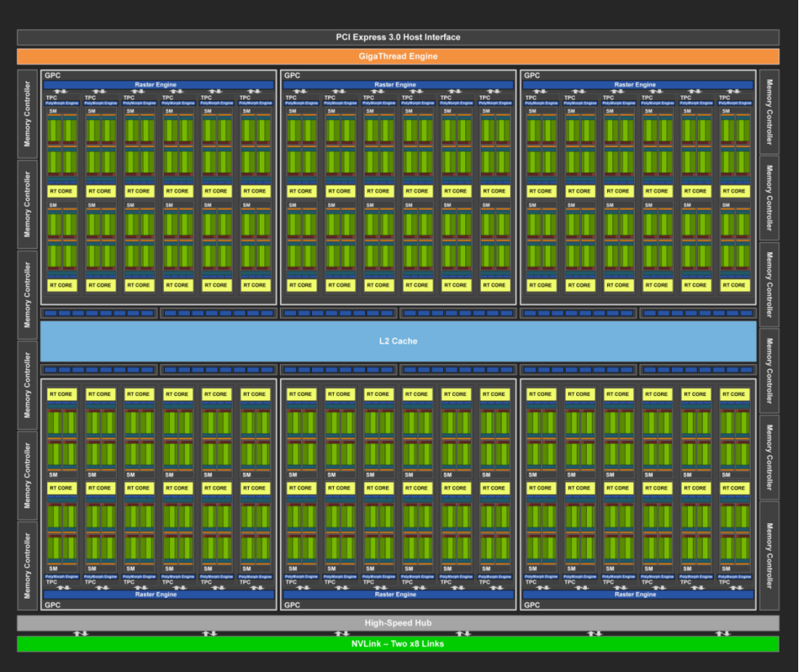Click the Raster Engine bar in the upper-middle GPC
The height and width of the screenshot is (672, 799).
(398, 85)
